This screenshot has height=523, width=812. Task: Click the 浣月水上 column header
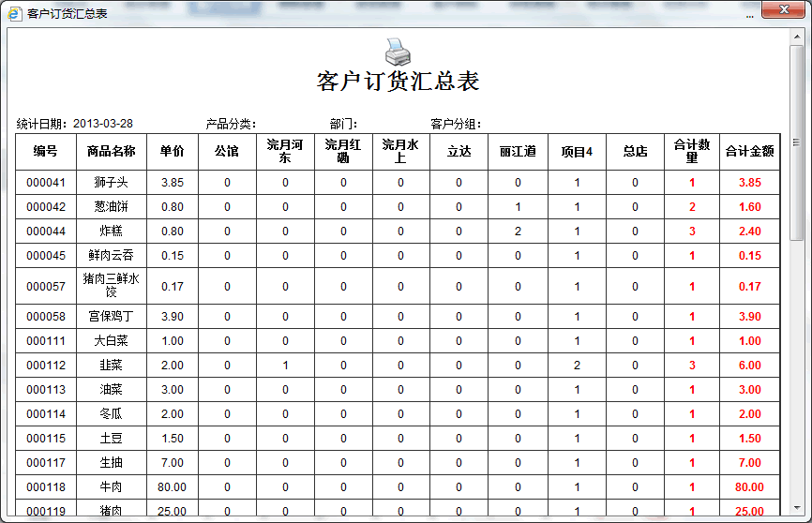coord(400,151)
